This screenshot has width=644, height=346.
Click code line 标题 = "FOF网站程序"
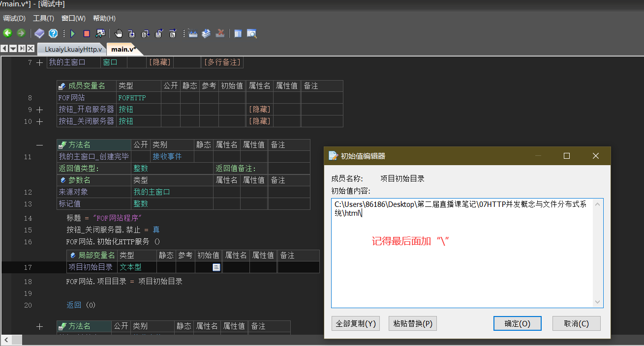[x=104, y=218]
